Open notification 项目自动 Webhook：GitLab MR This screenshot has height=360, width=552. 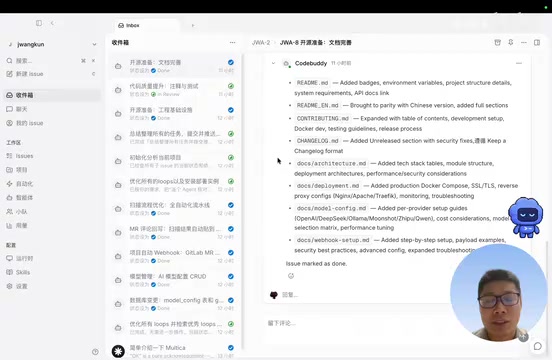[x=174, y=256]
